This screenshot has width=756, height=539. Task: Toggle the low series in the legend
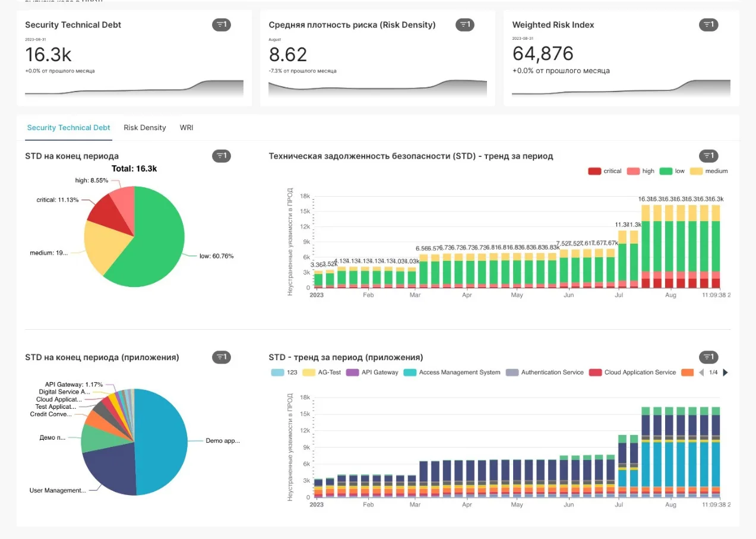672,171
